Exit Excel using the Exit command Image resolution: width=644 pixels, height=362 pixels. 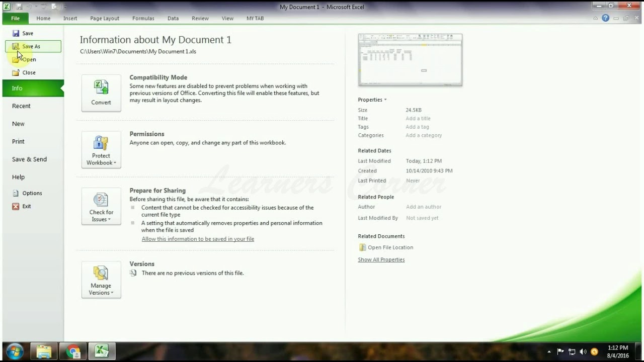(x=22, y=206)
